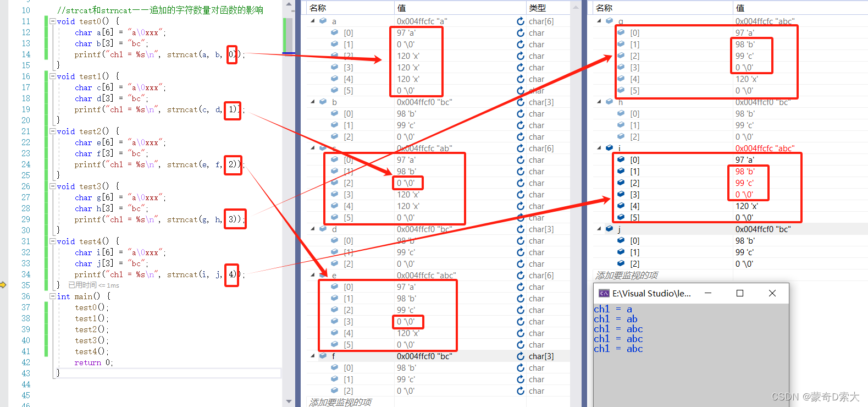
Task: Select watch row j's value 0x004ffcf0 "bc"
Action: click(762, 229)
